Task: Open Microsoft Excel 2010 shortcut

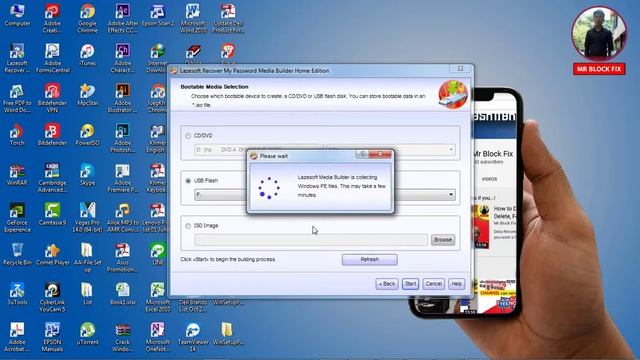Action: pos(158,297)
